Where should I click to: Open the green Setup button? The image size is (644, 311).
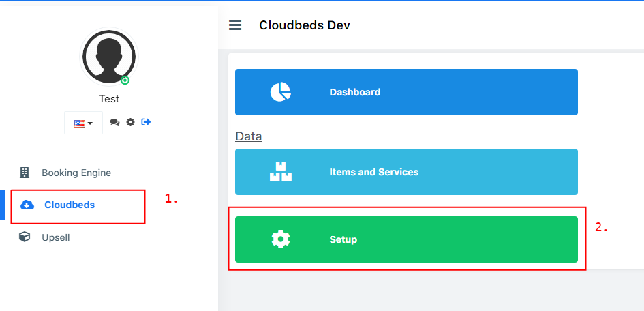406,239
